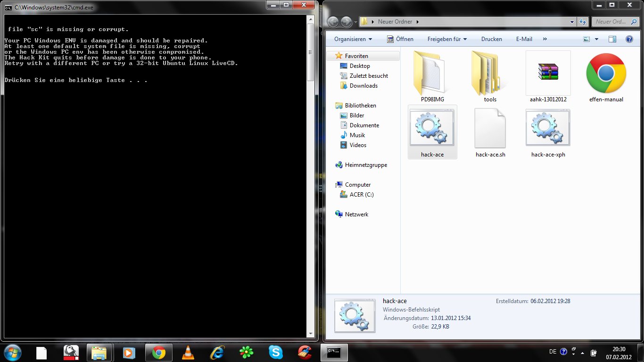Toggle the preview pane in Explorer
The height and width of the screenshot is (362, 644).
612,39
